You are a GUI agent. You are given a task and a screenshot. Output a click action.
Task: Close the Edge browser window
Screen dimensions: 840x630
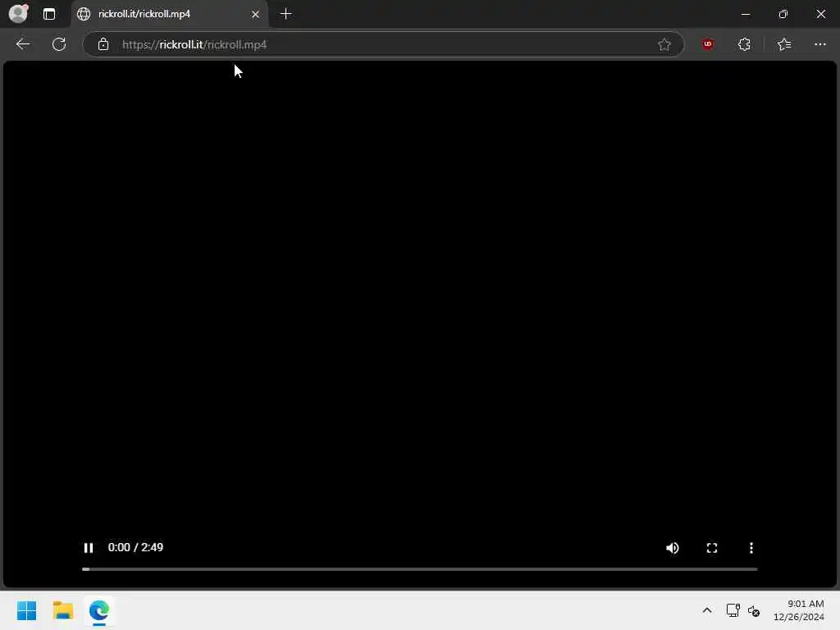pos(820,14)
